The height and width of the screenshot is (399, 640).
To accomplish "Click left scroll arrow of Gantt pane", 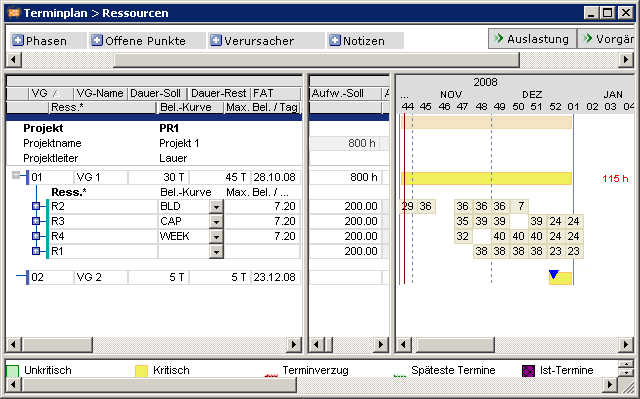I will pos(404,345).
